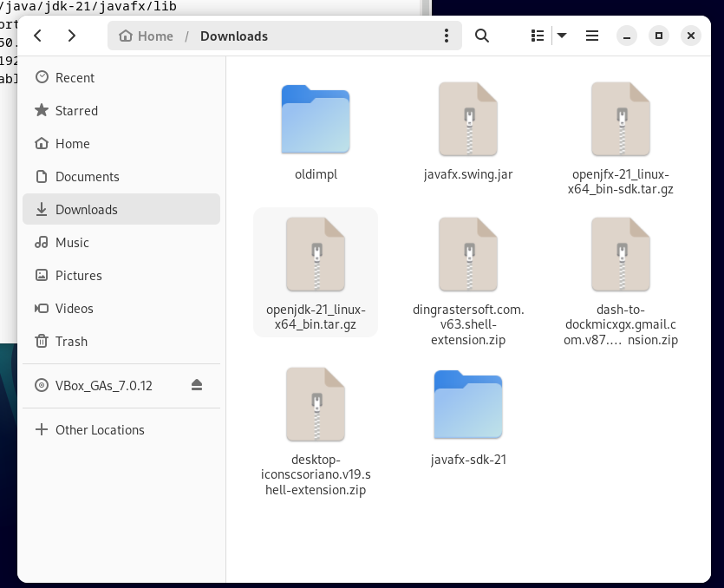The height and width of the screenshot is (588, 724).
Task: Switch to list view using the view toggle
Action: 537,36
